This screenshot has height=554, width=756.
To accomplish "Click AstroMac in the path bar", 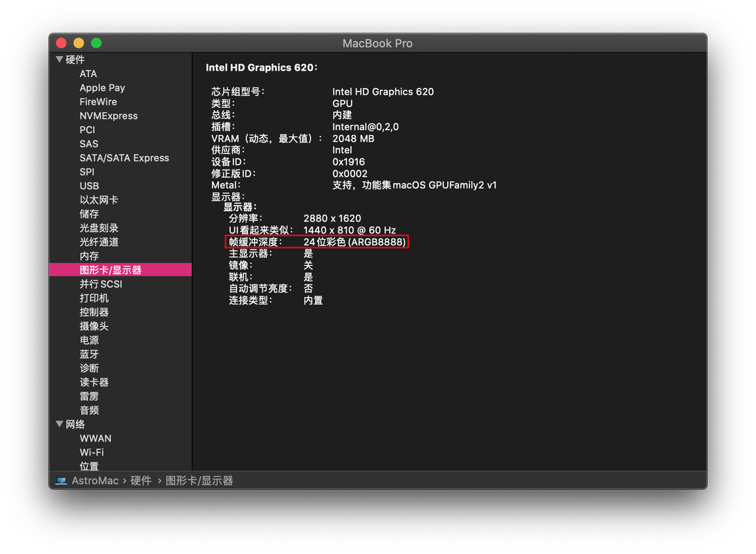I will [95, 481].
